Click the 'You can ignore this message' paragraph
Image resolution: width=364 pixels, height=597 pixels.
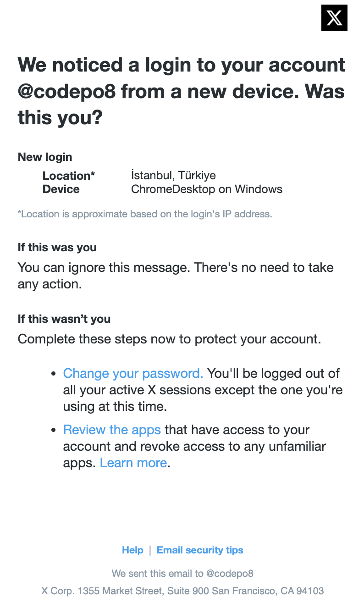click(x=176, y=276)
